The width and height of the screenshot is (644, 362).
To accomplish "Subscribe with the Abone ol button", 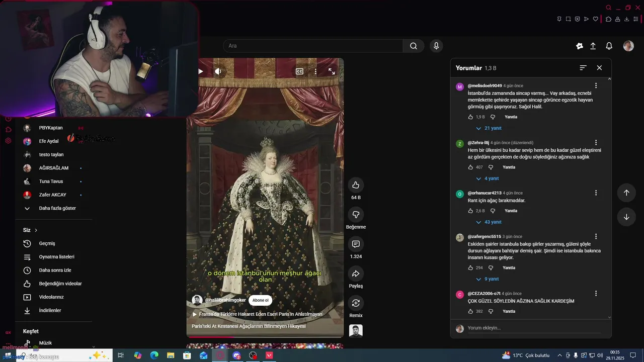I will coord(261,300).
